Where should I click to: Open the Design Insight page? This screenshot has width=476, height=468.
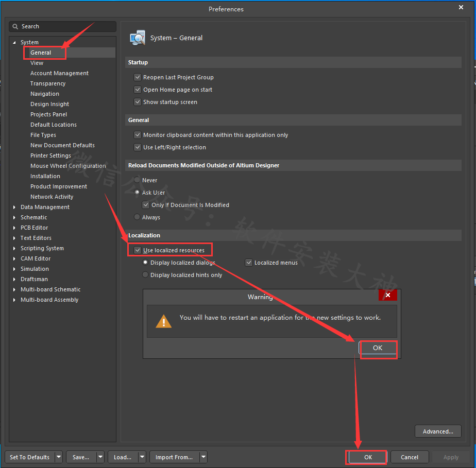50,105
